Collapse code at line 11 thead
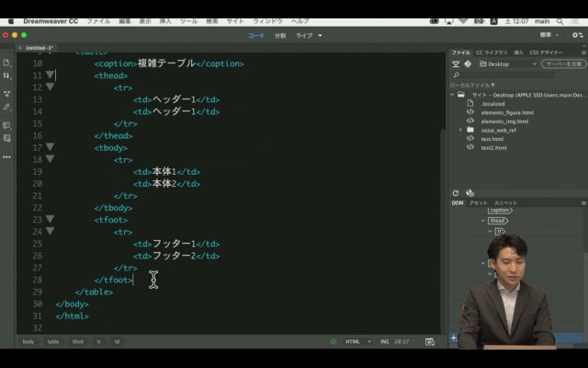The height and width of the screenshot is (368, 588). click(50, 75)
